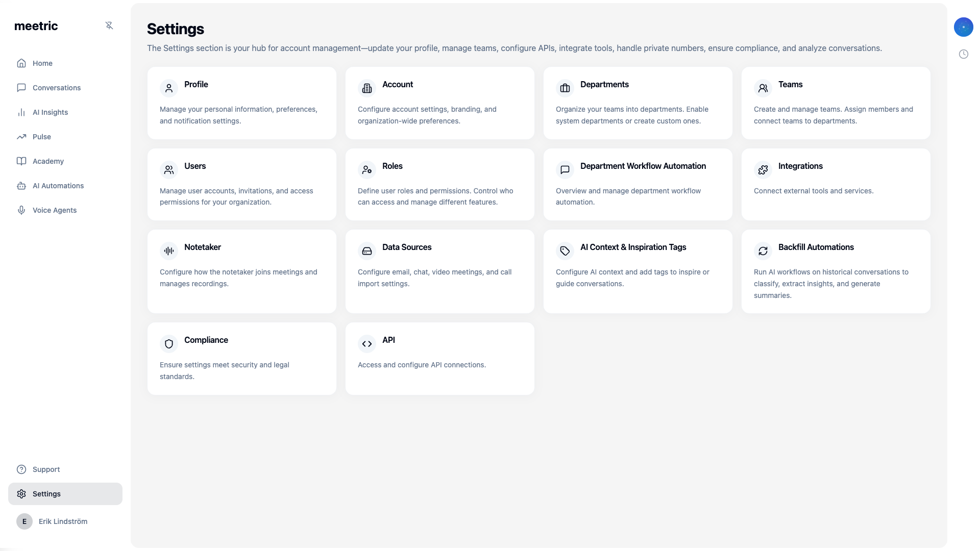This screenshot has height=551, width=980.
Task: Click the Conversations chat bubble icon
Action: pyautogui.click(x=21, y=87)
